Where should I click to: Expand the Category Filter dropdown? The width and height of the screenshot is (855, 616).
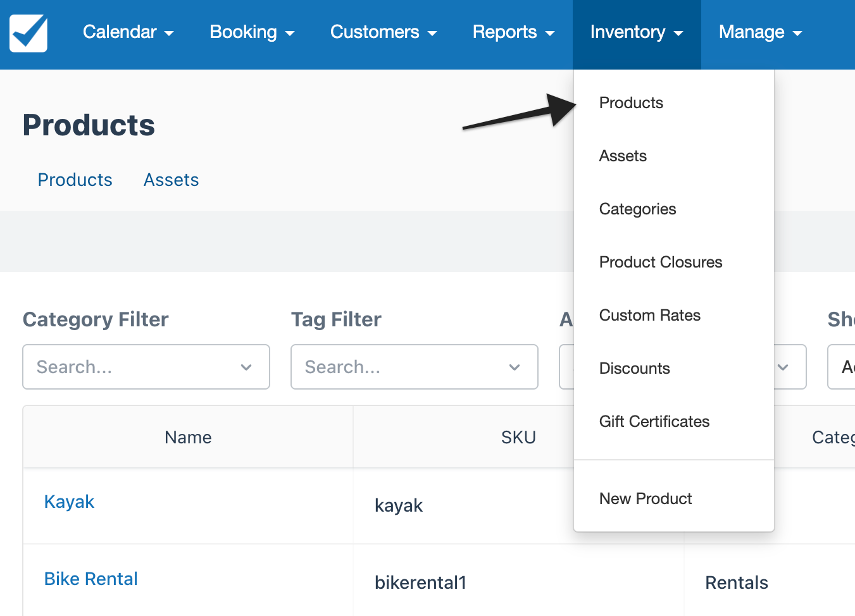(146, 367)
